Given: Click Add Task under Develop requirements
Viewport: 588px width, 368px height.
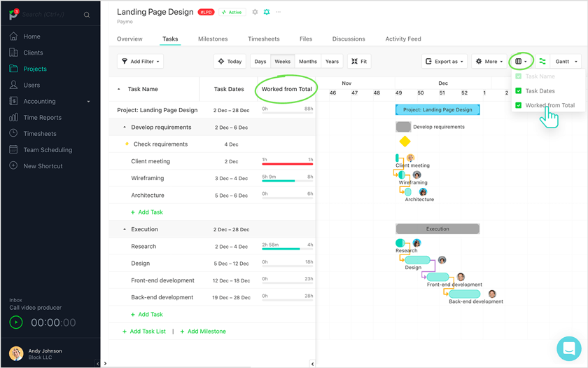Looking at the screenshot, I should tap(146, 212).
